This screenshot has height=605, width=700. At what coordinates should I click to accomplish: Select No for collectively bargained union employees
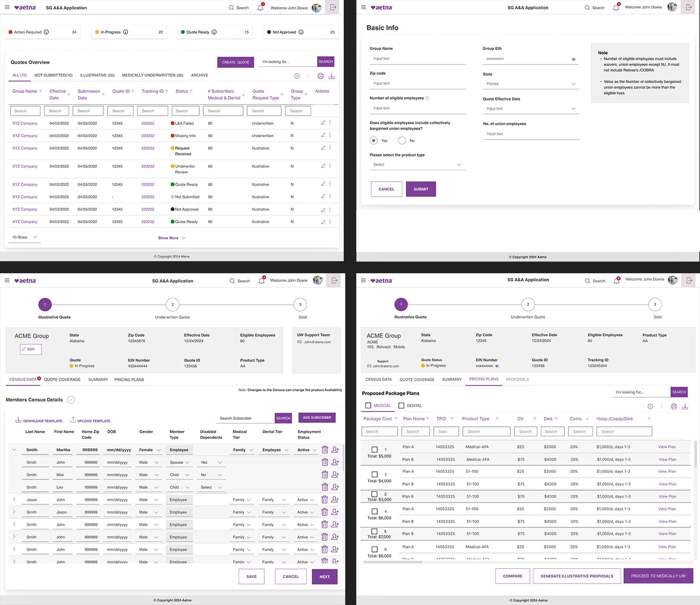(x=402, y=141)
